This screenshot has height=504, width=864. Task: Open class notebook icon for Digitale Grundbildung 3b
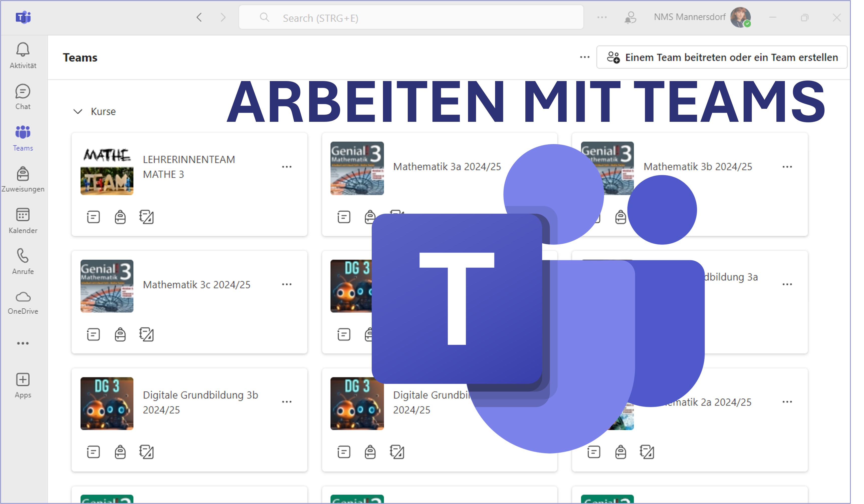point(147,452)
